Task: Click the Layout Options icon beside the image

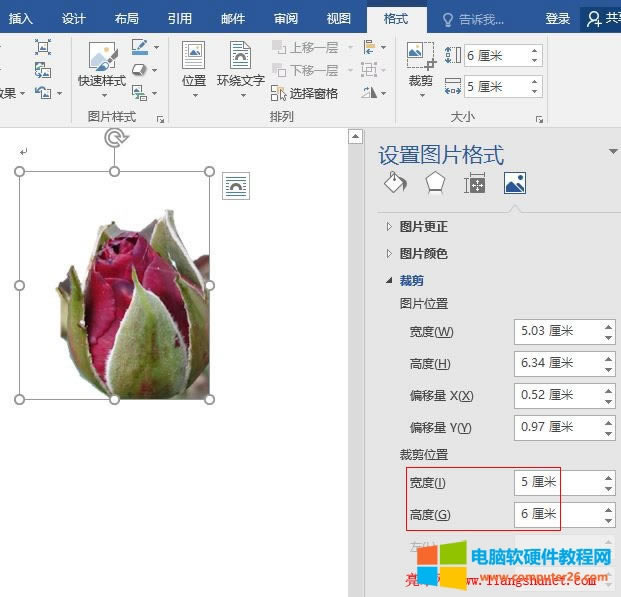Action: (x=236, y=186)
